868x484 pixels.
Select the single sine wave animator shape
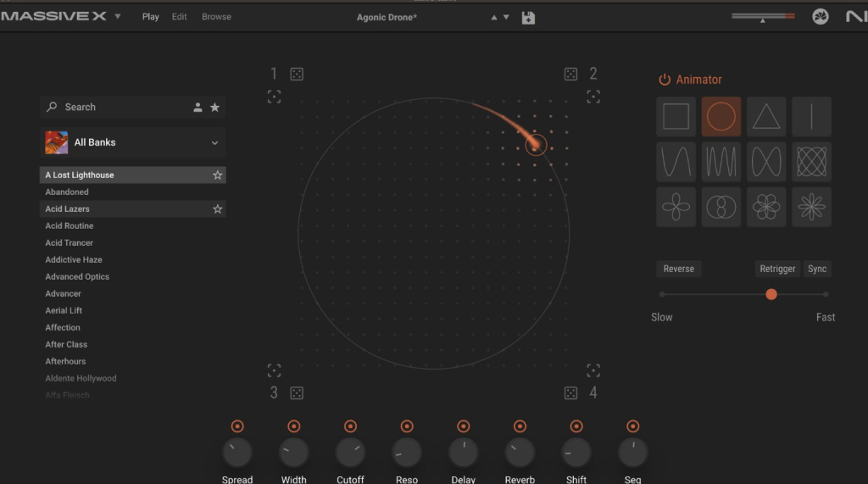(676, 162)
